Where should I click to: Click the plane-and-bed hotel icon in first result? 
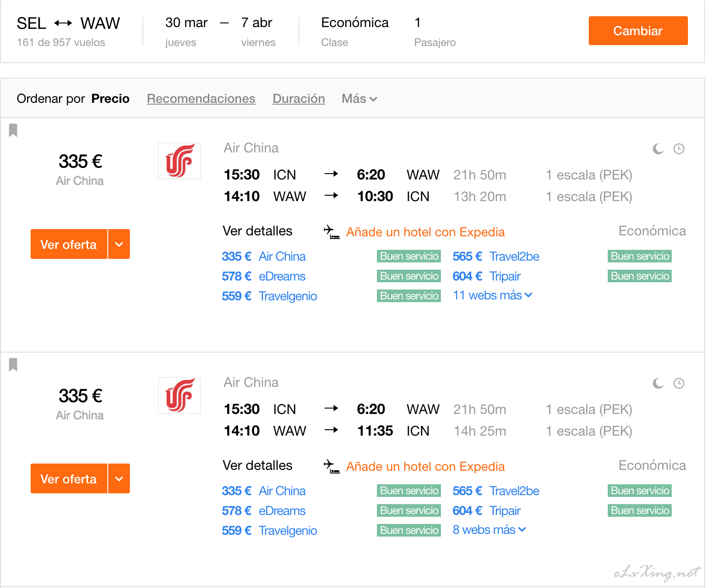click(x=331, y=232)
